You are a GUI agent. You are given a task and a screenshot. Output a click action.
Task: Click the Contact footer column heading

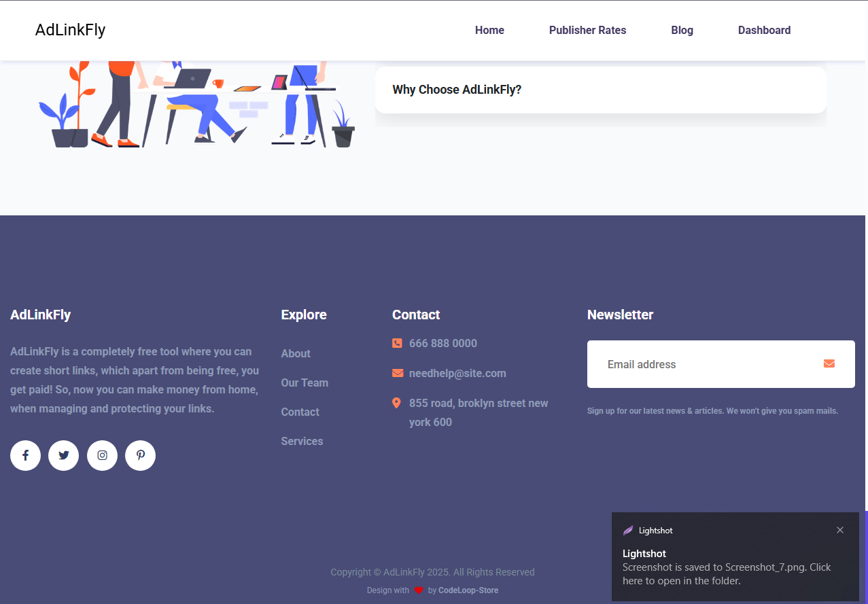416,315
